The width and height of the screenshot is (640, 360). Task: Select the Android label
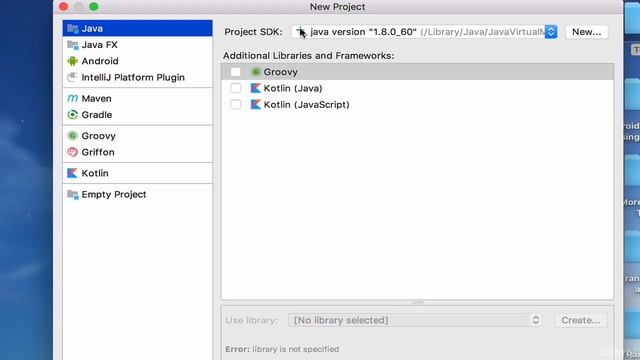pos(100,61)
